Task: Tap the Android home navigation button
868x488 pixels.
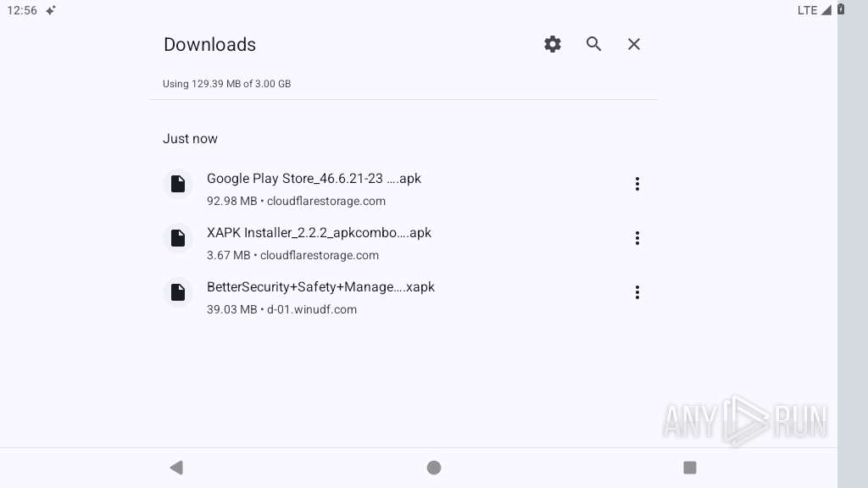Action: pos(434,468)
